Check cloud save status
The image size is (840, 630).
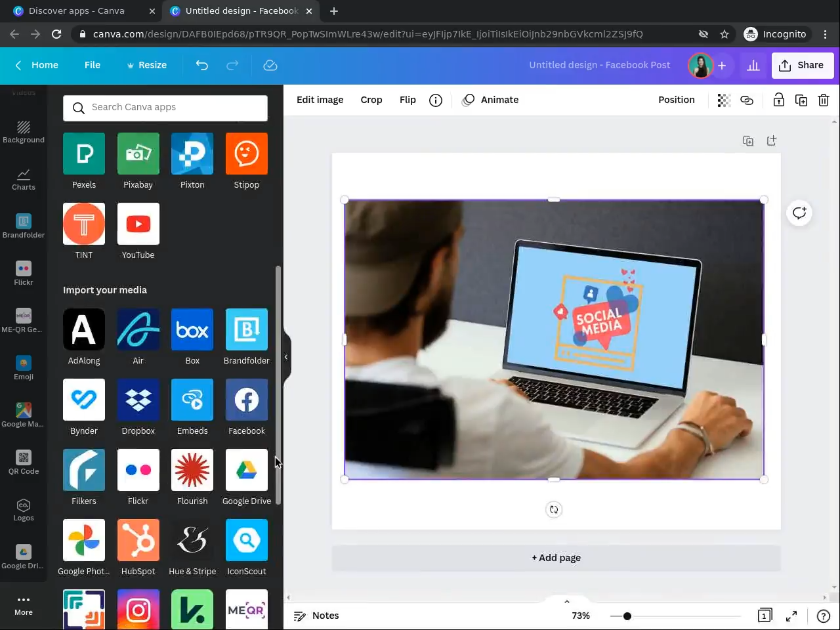click(x=270, y=65)
